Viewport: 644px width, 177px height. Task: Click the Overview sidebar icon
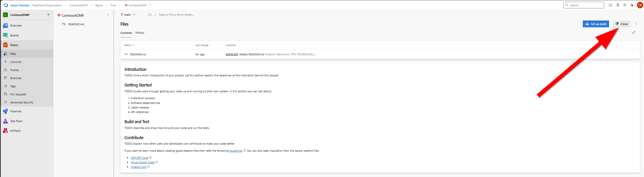5,26
